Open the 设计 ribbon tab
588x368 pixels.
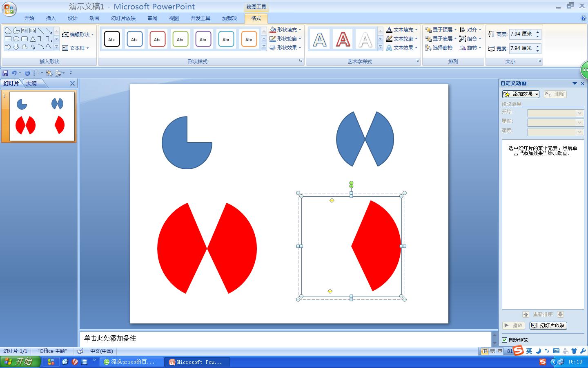(x=73, y=18)
